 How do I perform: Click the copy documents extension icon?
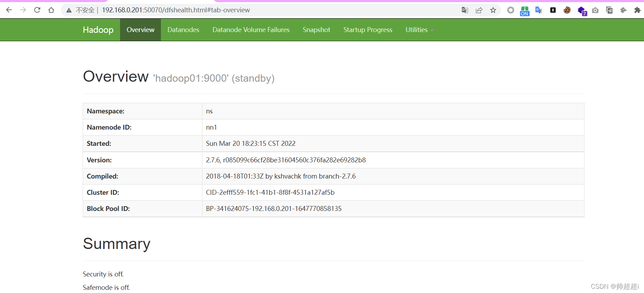609,10
